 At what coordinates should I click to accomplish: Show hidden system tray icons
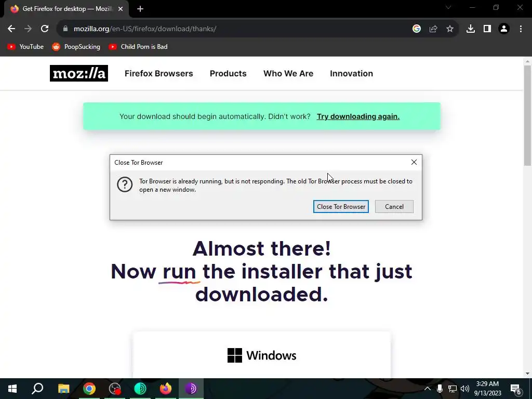[428, 389]
